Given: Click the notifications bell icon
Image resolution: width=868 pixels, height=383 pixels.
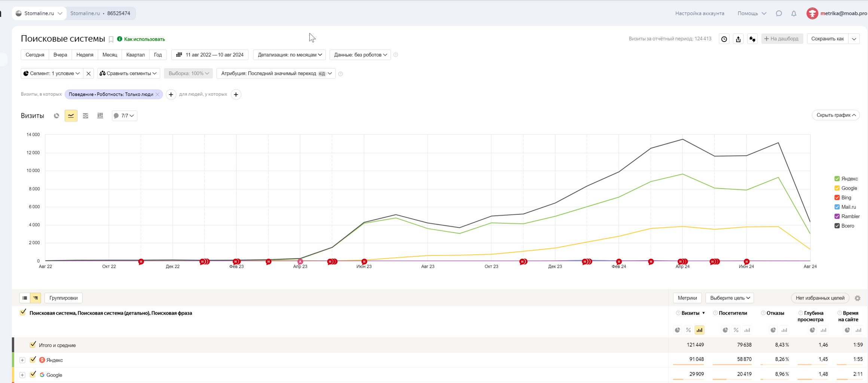Looking at the screenshot, I should pyautogui.click(x=794, y=13).
